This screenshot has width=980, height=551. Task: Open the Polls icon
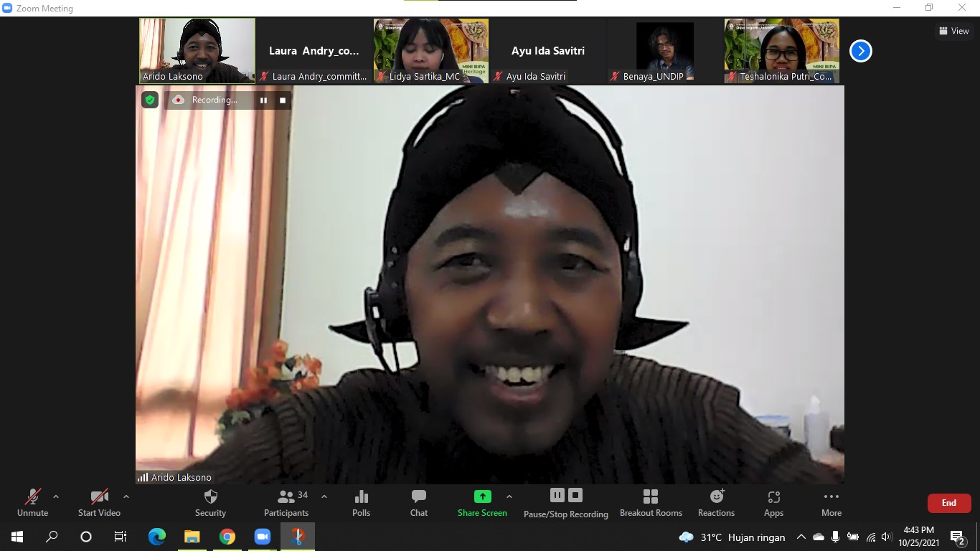point(362,502)
